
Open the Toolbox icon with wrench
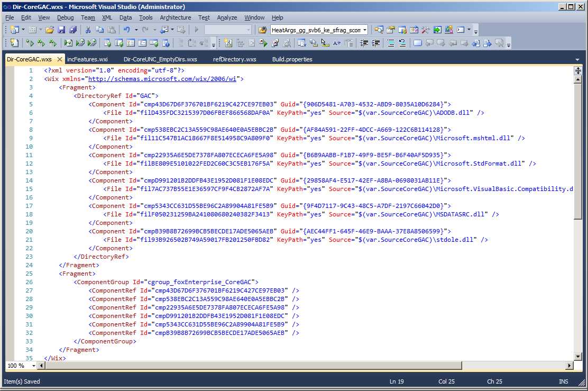[x=426, y=30]
